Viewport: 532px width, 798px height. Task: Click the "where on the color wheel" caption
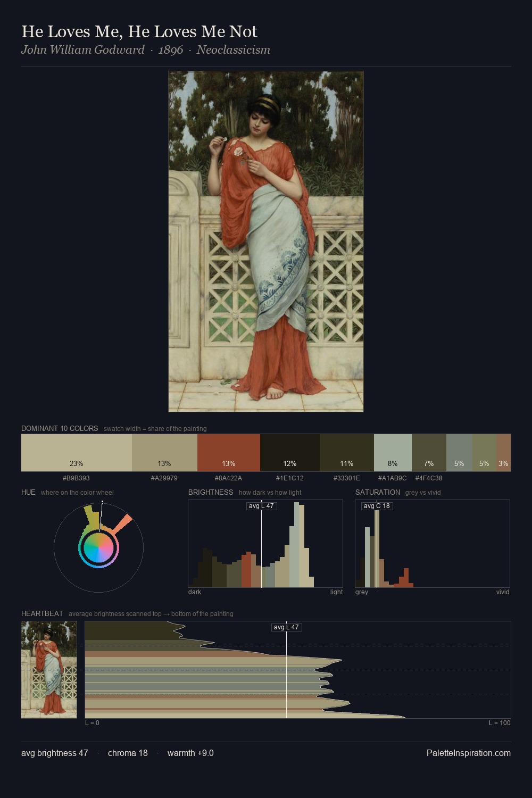[77, 493]
